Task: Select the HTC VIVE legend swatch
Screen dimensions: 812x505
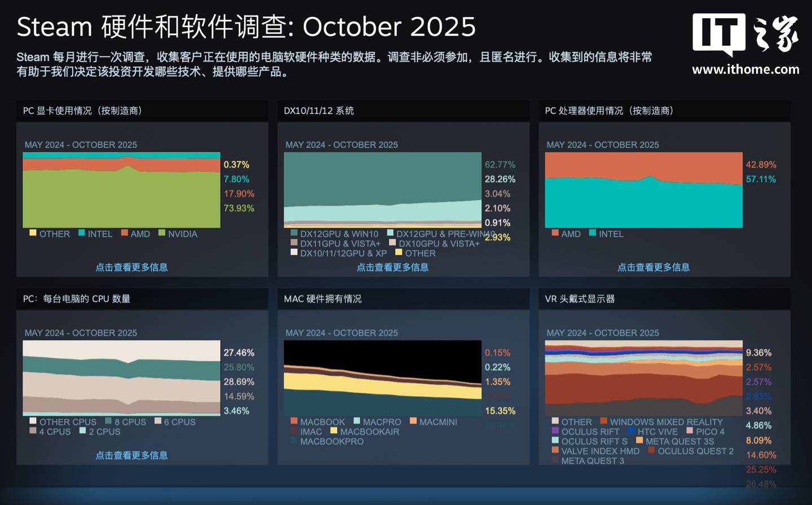Action: click(x=632, y=431)
